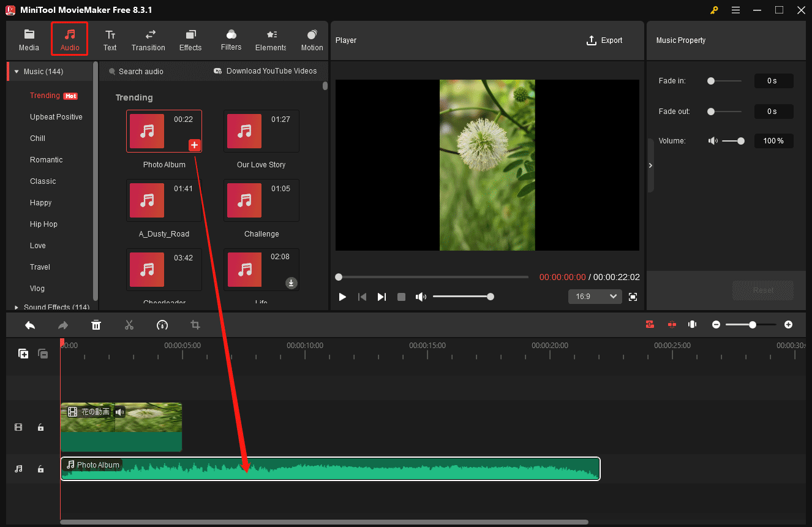The image size is (812, 527).
Task: Switch to the Transition tab
Action: coord(148,40)
